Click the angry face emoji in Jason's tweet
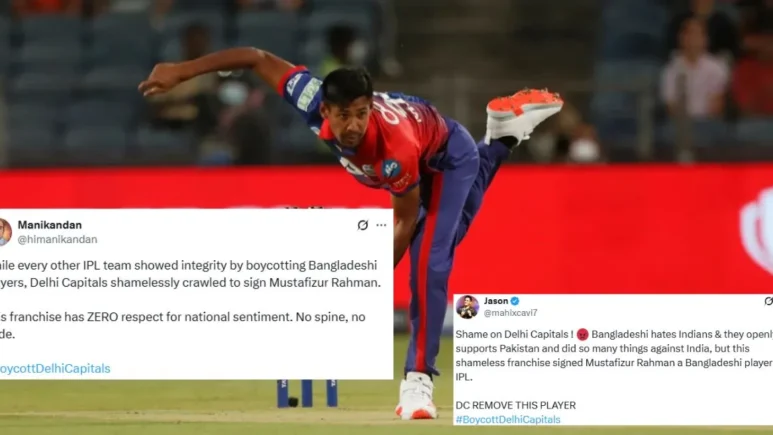This screenshot has width=773, height=435. coord(582,334)
